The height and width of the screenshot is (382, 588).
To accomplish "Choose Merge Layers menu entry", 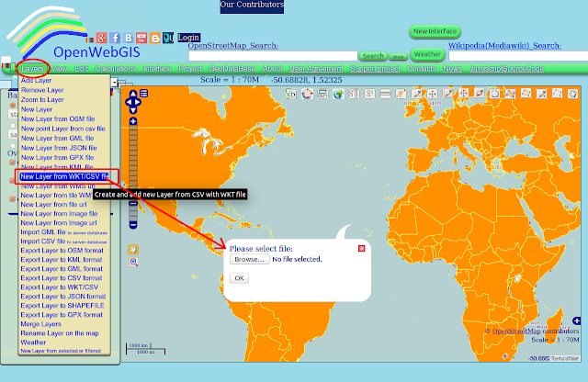I will point(40,324).
